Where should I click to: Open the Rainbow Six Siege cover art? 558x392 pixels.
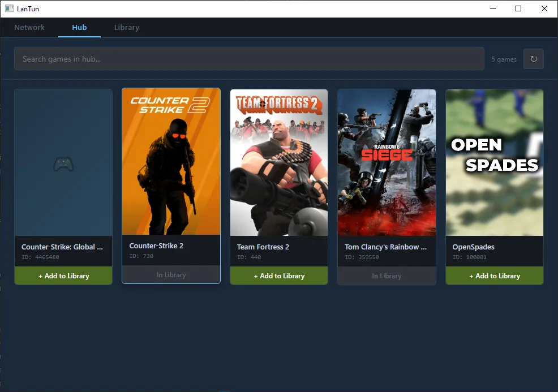pyautogui.click(x=387, y=162)
